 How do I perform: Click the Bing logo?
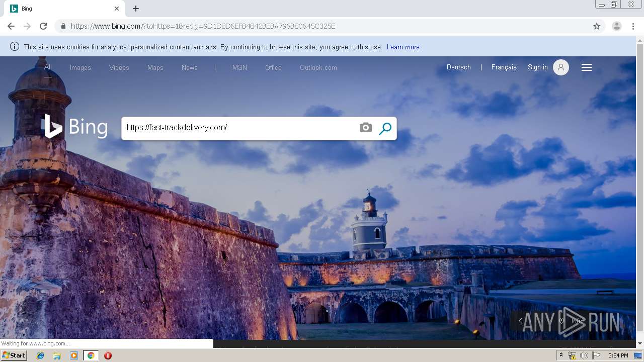coord(75,126)
